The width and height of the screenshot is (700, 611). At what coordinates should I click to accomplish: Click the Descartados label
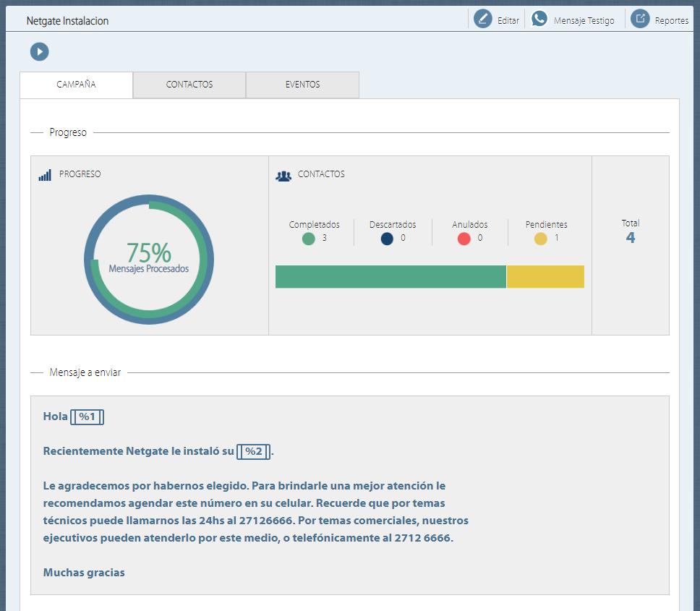pos(393,224)
